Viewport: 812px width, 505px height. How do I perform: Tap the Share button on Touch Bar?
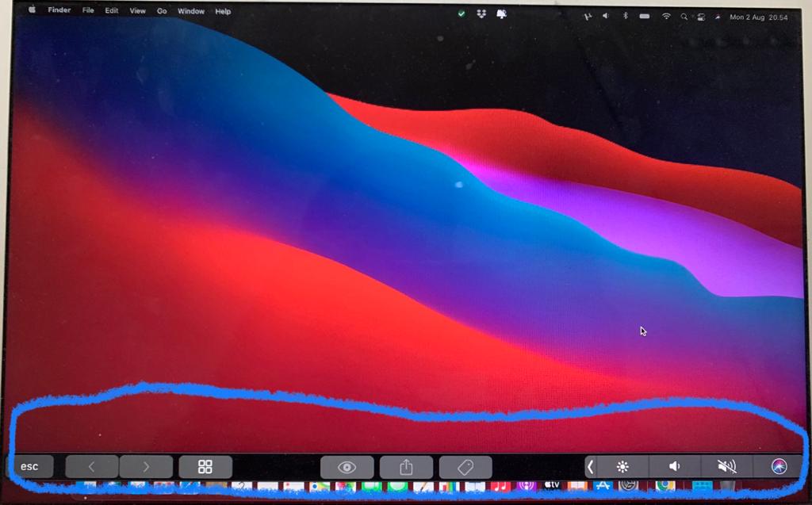[406, 467]
